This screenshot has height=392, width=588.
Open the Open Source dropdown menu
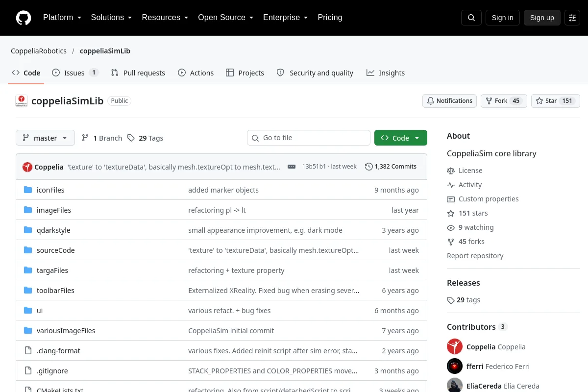[225, 18]
